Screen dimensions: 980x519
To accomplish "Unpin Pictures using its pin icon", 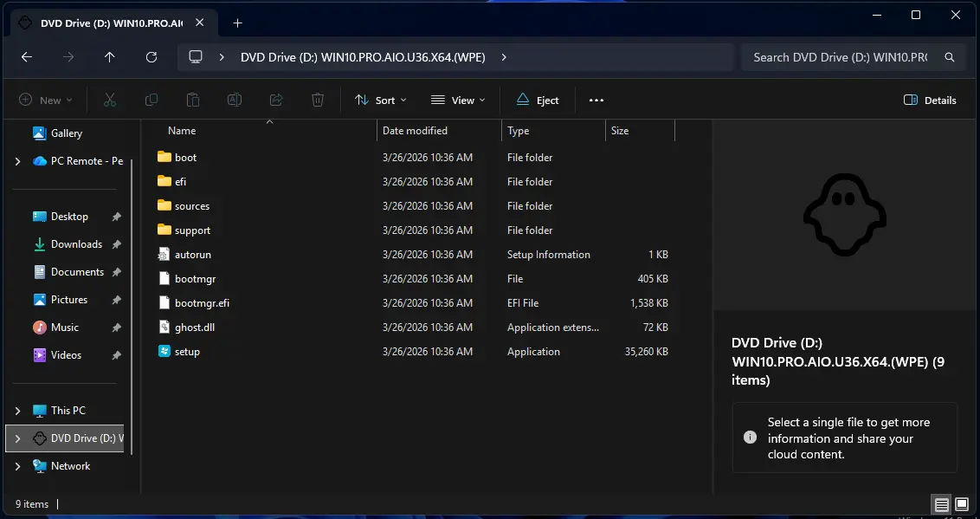I will 116,300.
